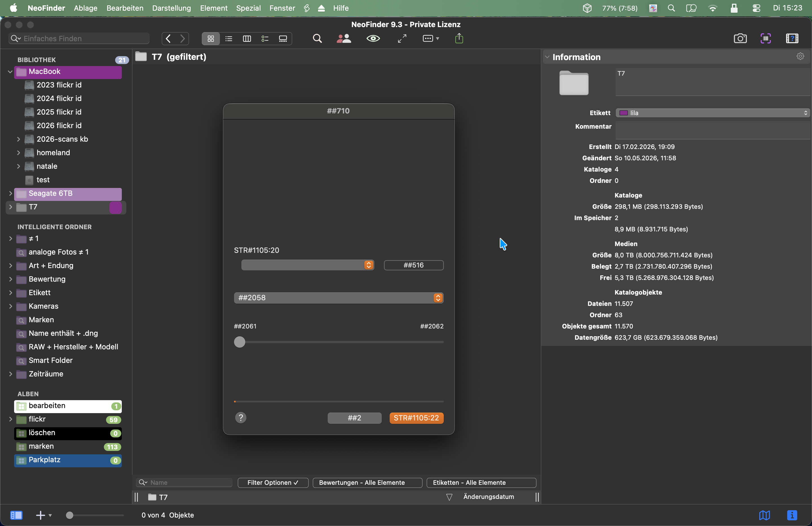Expand the natale catalog
The width and height of the screenshot is (812, 526).
(18, 166)
